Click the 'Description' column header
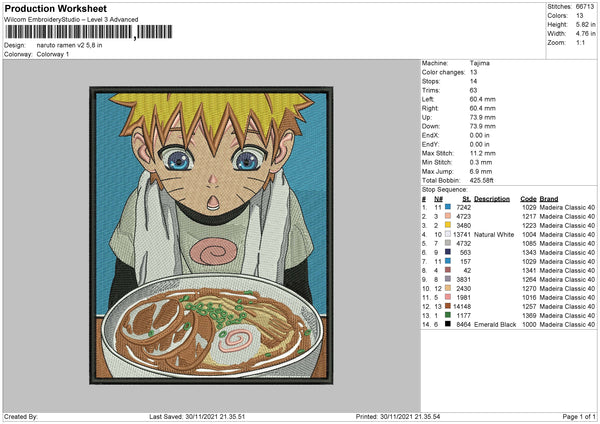 pyautogui.click(x=492, y=199)
